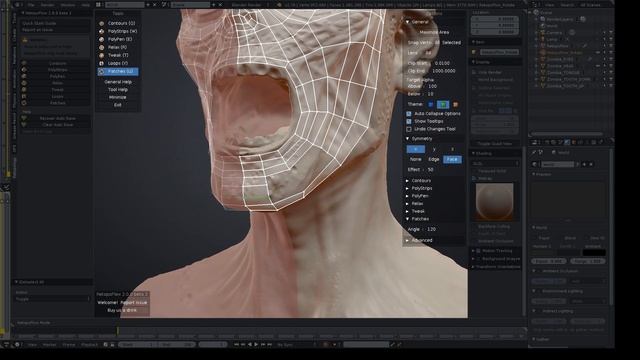Open the File menu

(x=31, y=5)
